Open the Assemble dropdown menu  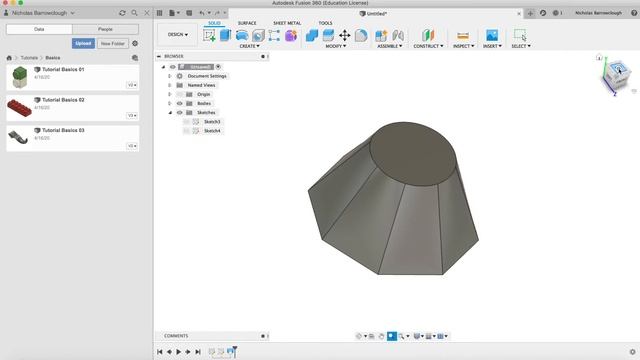click(389, 46)
